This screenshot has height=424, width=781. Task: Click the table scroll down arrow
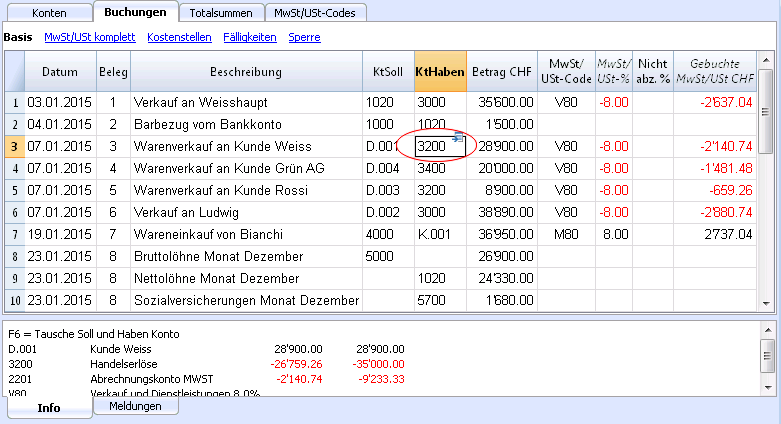coord(766,303)
